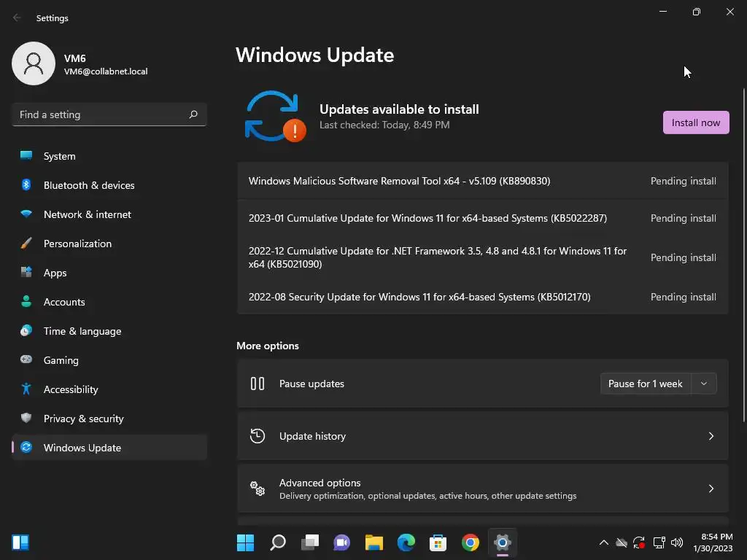This screenshot has width=747, height=560.
Task: Click the Accounts person icon in sidebar
Action: tap(26, 301)
